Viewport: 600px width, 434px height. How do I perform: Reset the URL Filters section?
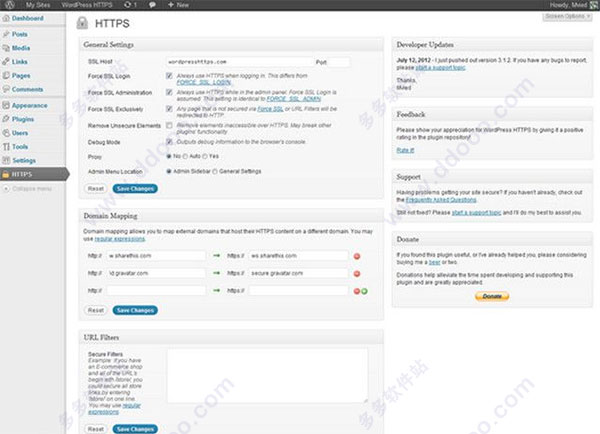coord(96,429)
